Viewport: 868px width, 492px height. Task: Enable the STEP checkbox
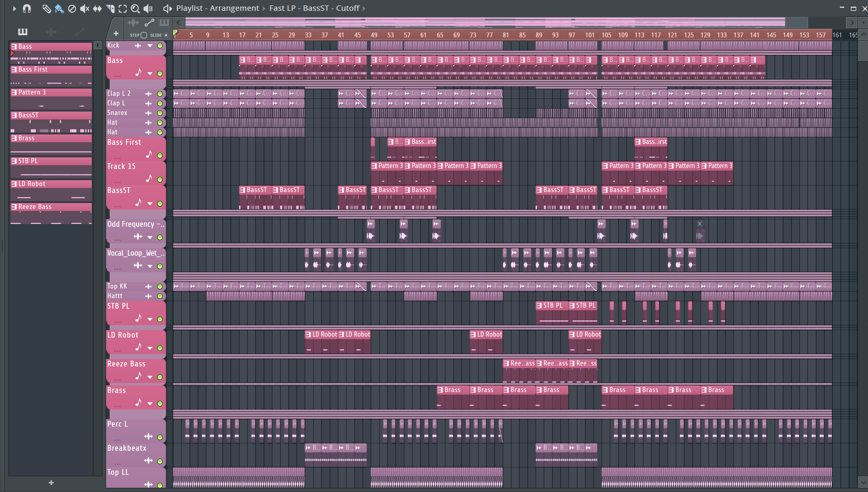(143, 35)
